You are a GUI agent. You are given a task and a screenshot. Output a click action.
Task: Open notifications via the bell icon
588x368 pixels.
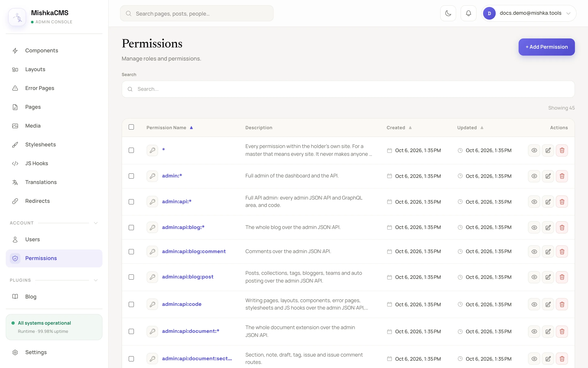tap(468, 13)
